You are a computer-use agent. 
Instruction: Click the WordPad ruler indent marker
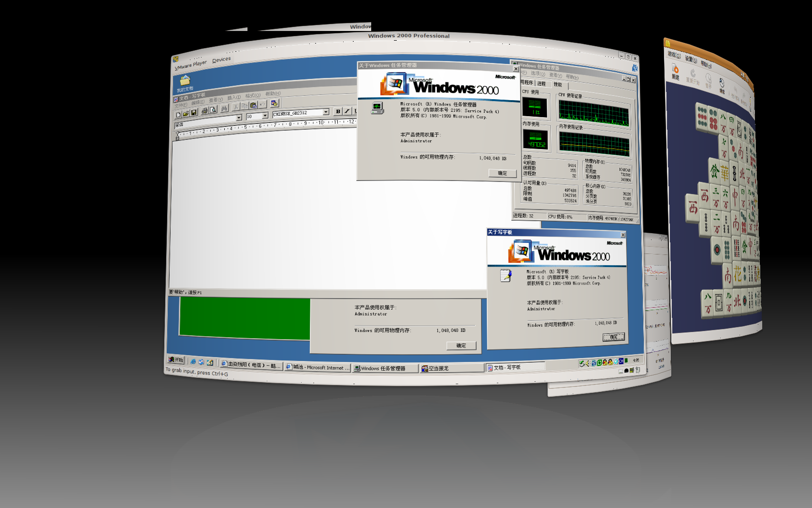tap(177, 137)
